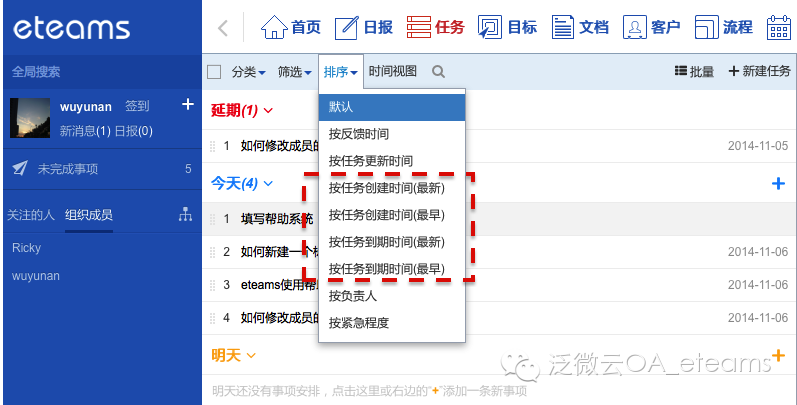The height and width of the screenshot is (405, 797).
Task: Go back with the left arrow icon
Action: click(x=223, y=27)
